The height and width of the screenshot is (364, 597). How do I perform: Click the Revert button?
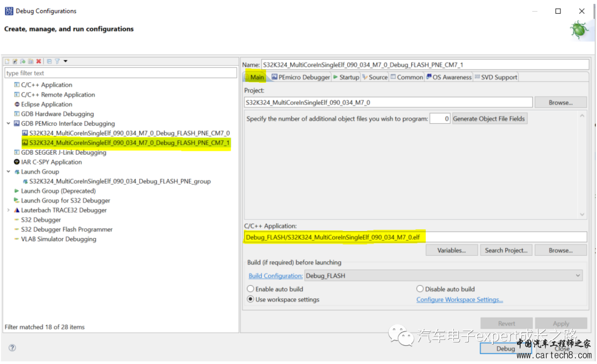point(506,323)
